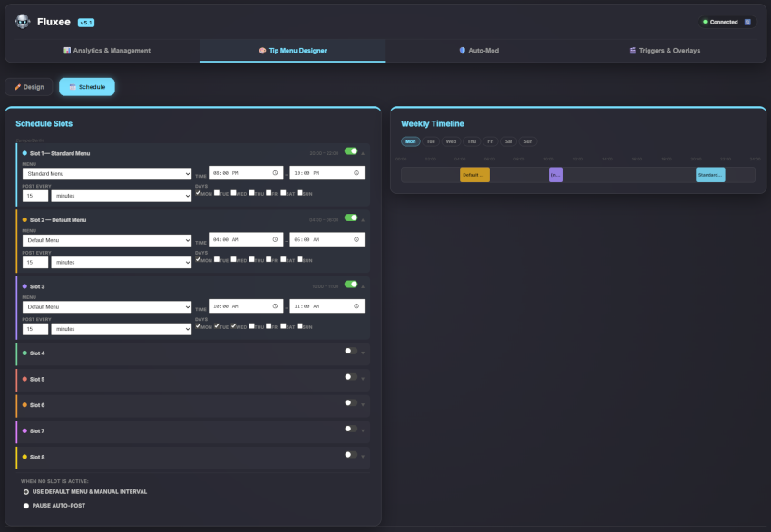Select the Design pencil icon

(16, 86)
